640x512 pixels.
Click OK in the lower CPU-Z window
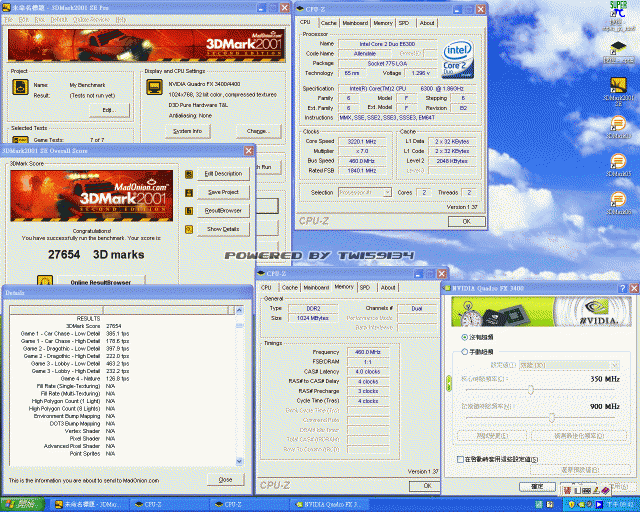(426, 486)
